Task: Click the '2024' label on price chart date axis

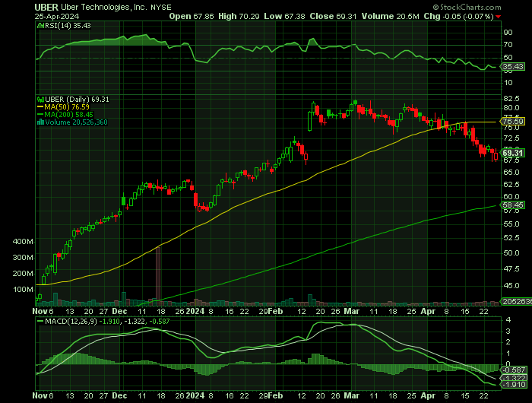Action: click(x=195, y=311)
